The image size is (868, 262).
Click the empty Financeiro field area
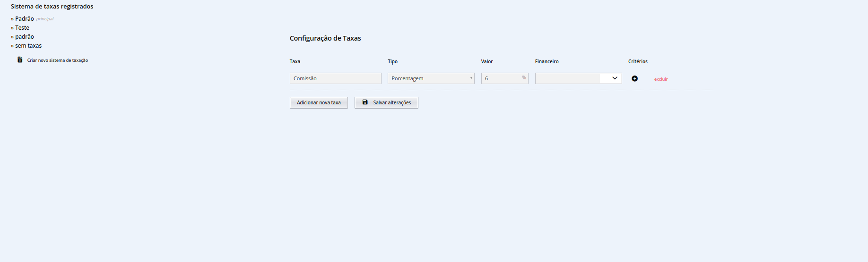(567, 78)
